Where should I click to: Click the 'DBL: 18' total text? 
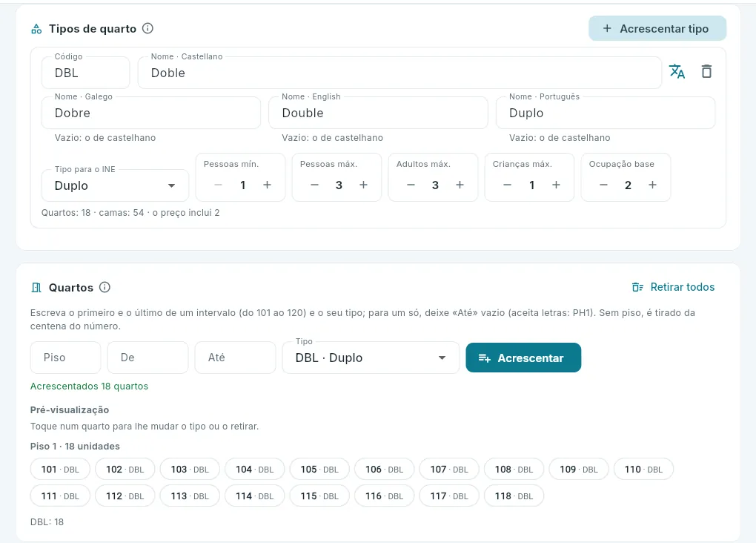point(47,521)
